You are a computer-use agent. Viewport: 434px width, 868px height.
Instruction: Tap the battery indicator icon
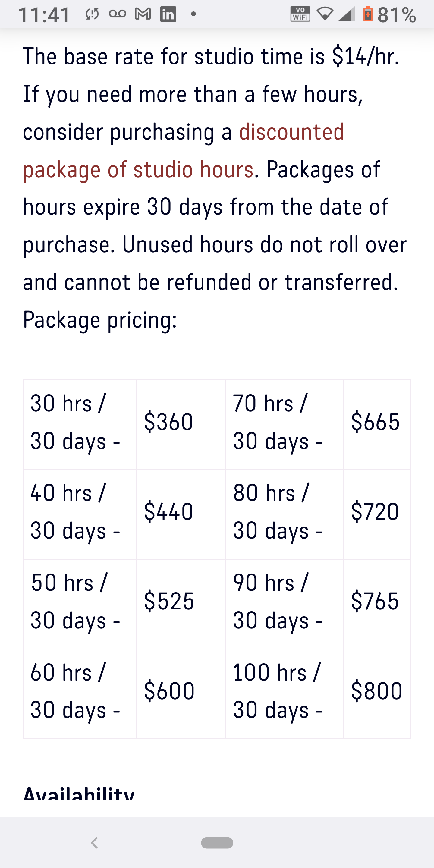[368, 14]
